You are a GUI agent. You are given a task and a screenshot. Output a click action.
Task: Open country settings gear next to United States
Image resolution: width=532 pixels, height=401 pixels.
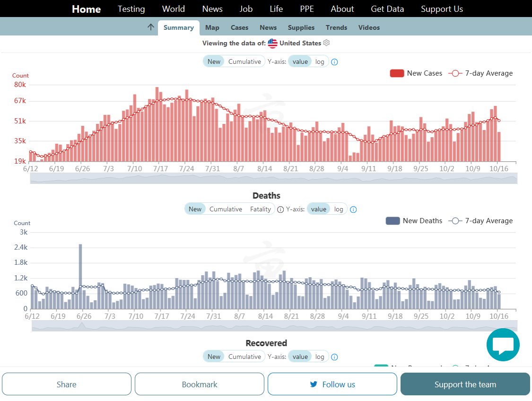point(326,43)
